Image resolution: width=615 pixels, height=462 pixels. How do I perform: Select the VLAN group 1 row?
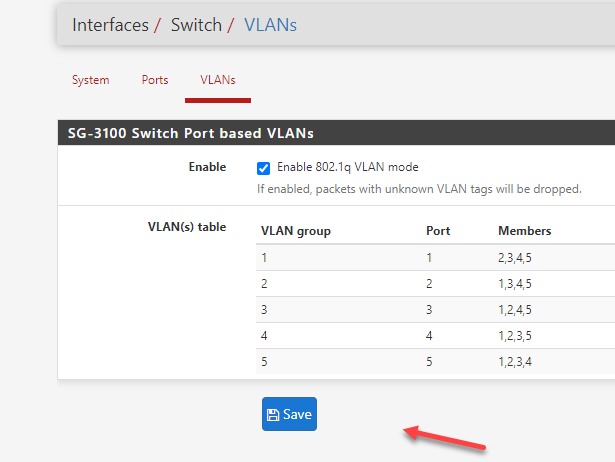(x=265, y=258)
